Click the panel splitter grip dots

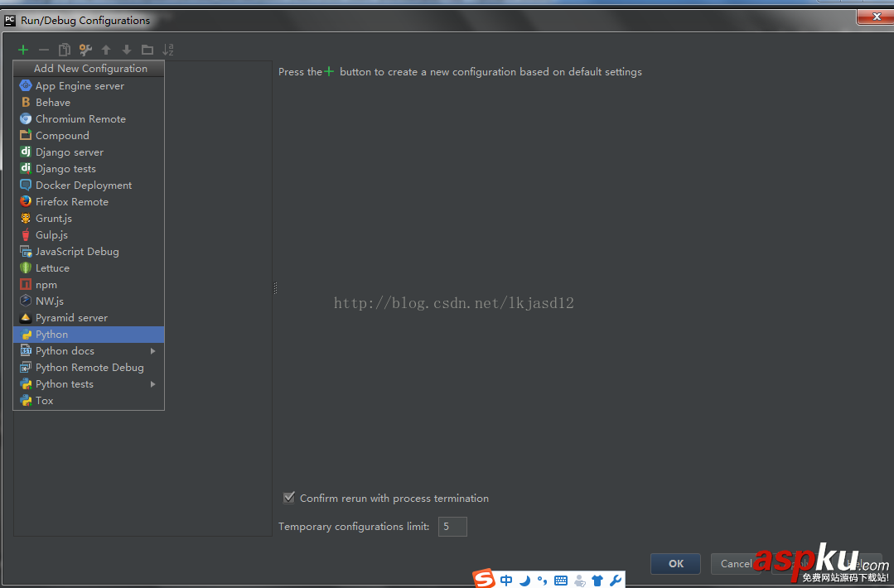[274, 288]
